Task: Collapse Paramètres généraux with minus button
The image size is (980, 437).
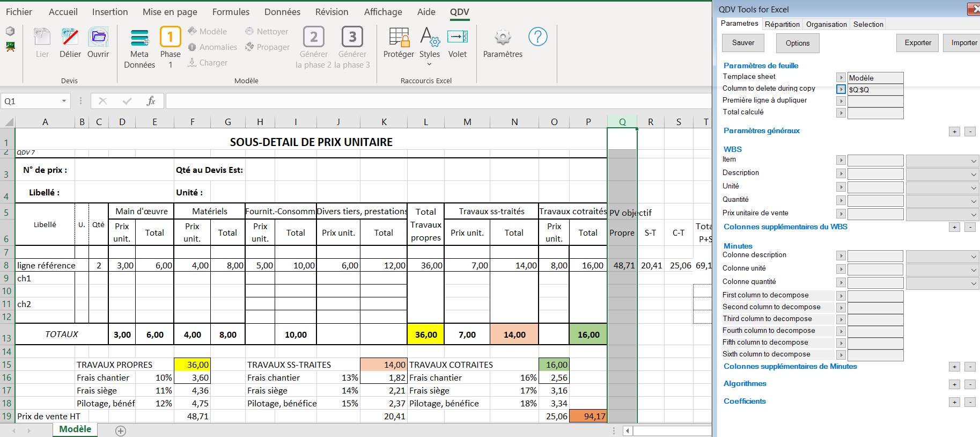Action: point(970,132)
